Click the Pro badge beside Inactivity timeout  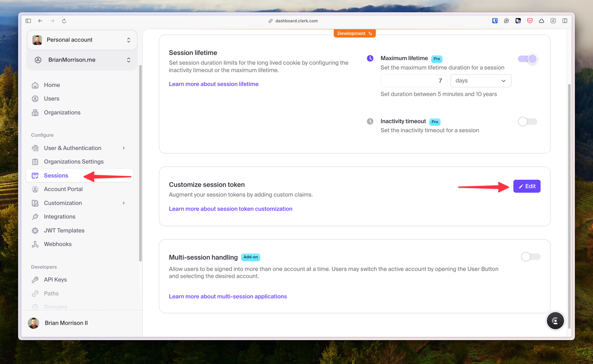pos(435,122)
